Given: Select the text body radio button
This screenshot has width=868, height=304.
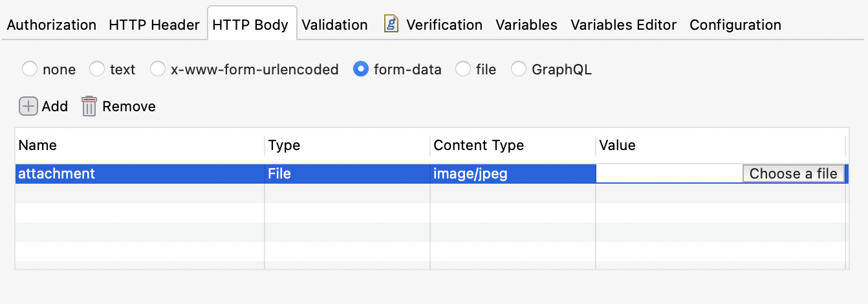Looking at the screenshot, I should point(97,69).
